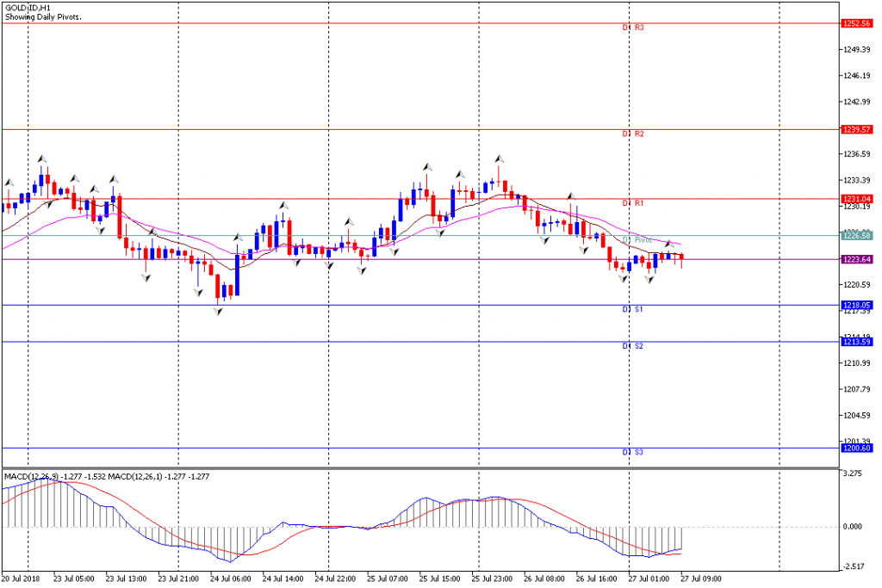Click the 1226.58 pivot price tag
882x588 pixels.
(x=857, y=236)
